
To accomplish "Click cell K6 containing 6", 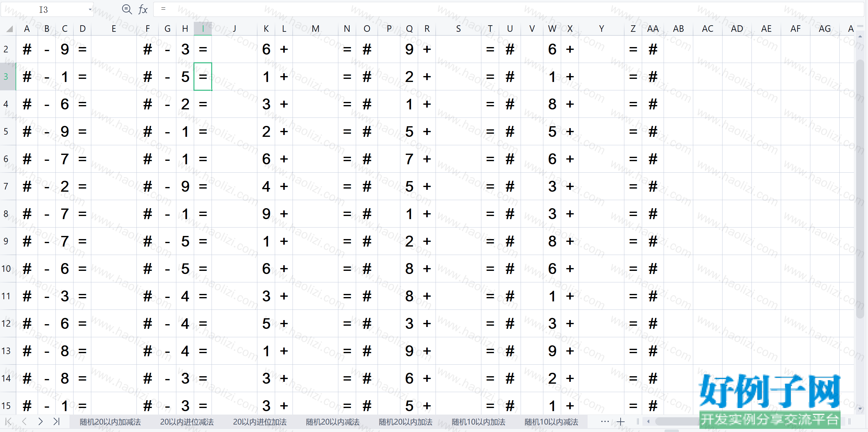I will [266, 159].
